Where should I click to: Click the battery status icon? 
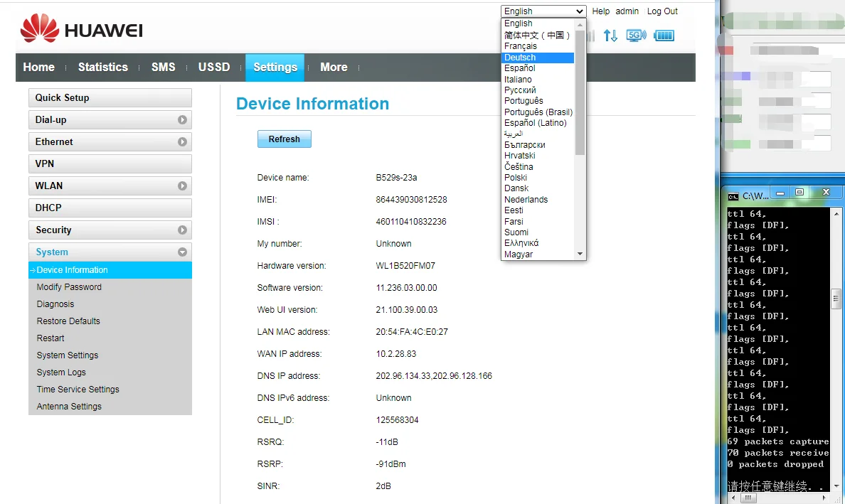pyautogui.click(x=664, y=36)
